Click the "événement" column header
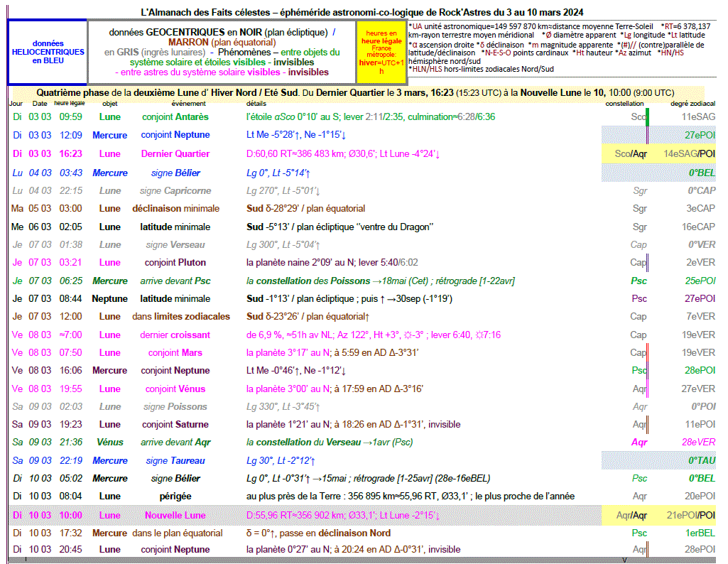The image size is (728, 564). click(188, 104)
